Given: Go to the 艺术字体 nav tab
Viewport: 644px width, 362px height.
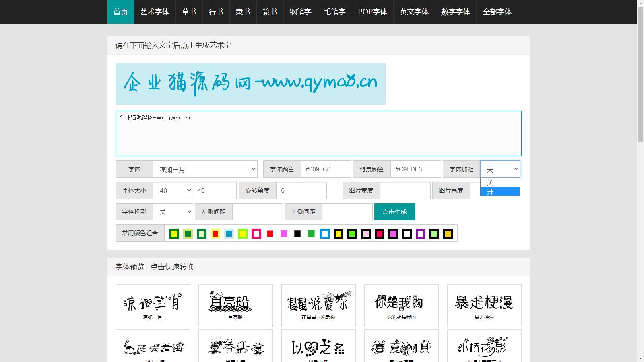Looking at the screenshot, I should 155,12.
